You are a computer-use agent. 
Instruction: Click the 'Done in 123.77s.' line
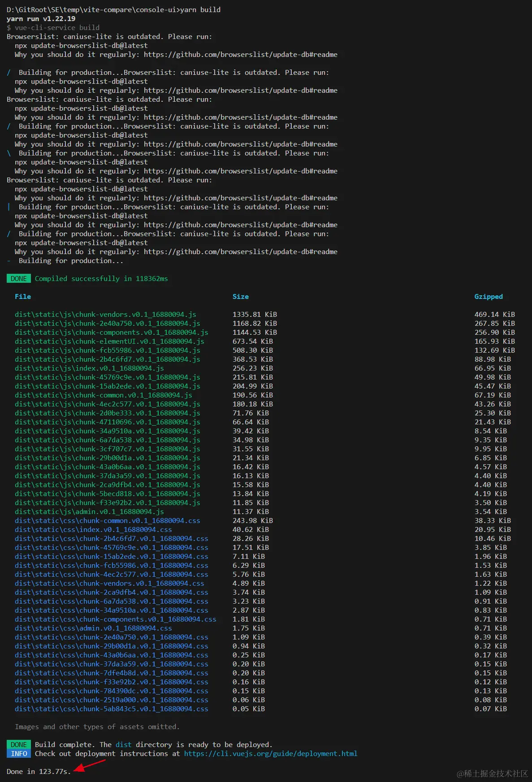click(39, 772)
